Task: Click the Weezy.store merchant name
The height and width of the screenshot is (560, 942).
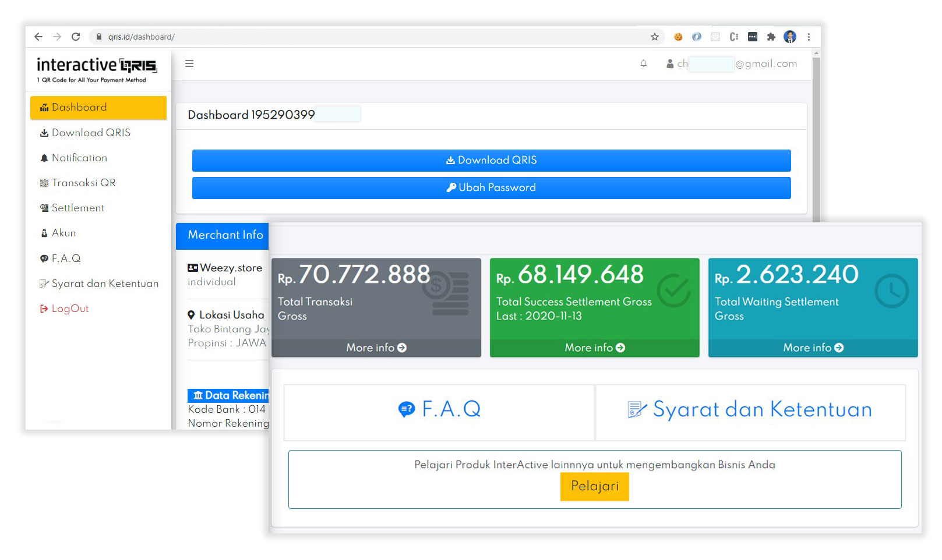Action: point(231,268)
